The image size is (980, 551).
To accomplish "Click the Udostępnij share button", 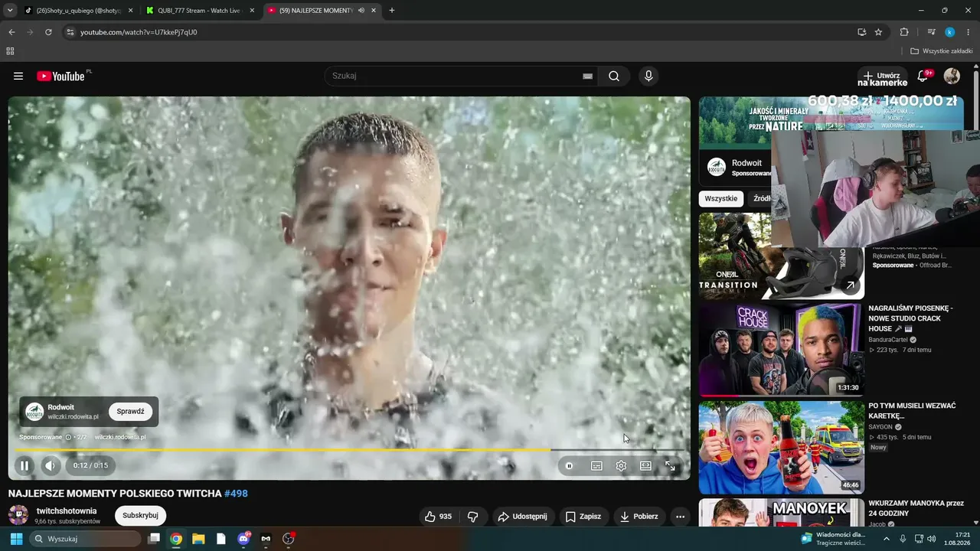I will pyautogui.click(x=523, y=517).
